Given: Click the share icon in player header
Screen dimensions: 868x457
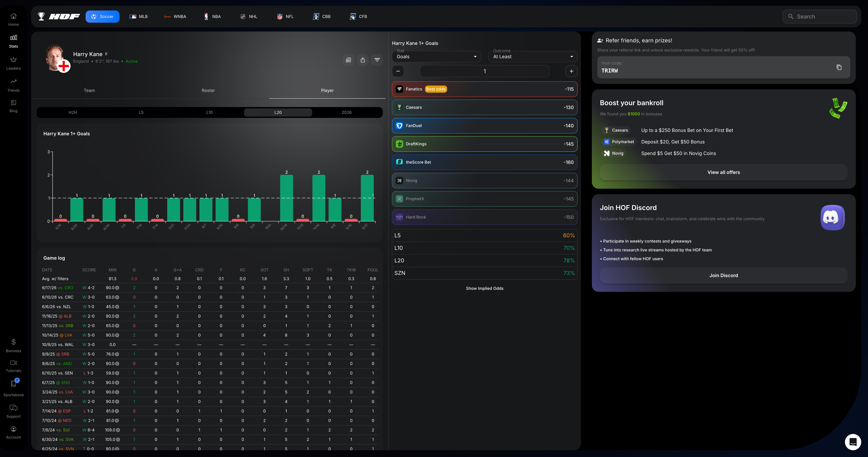Looking at the screenshot, I should tap(363, 60).
